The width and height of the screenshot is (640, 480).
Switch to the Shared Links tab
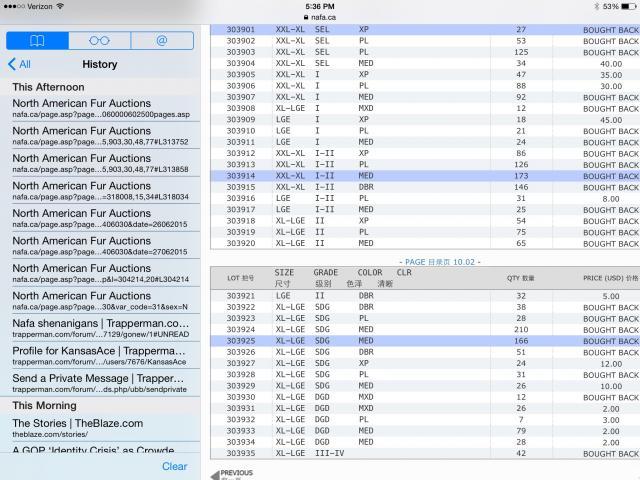coord(162,41)
